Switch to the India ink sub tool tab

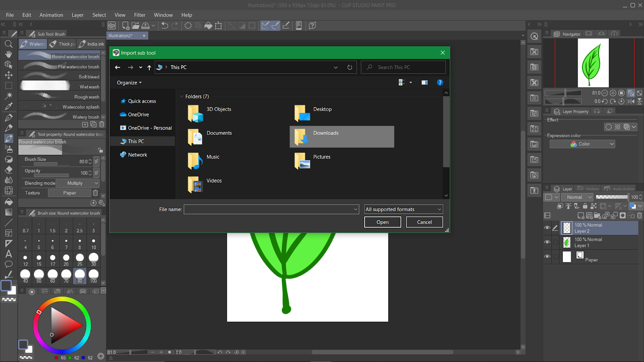tap(91, 44)
